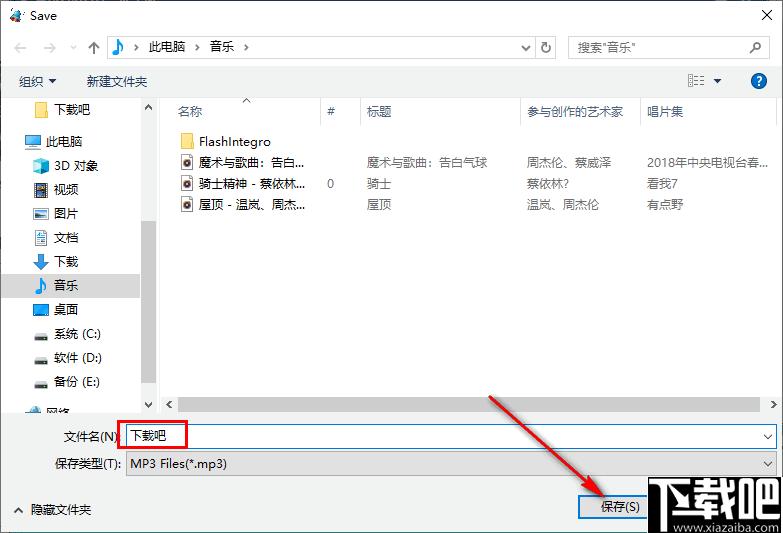Screen dimensions: 783x533
Task: Select the FlashIntegro folder
Action: click(x=235, y=141)
